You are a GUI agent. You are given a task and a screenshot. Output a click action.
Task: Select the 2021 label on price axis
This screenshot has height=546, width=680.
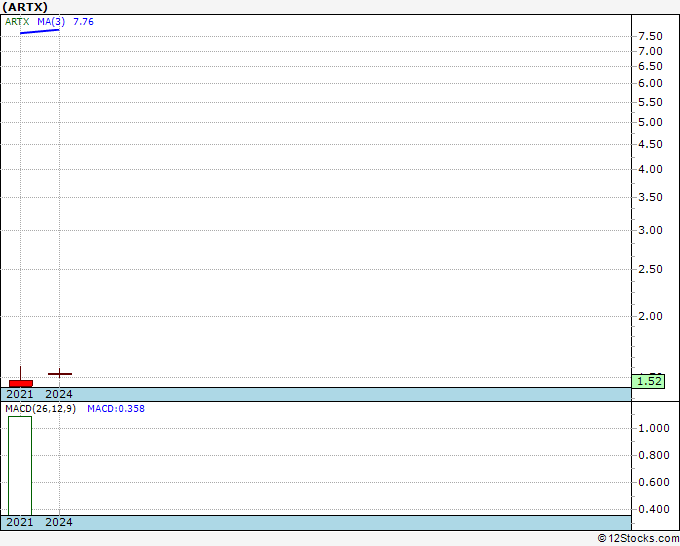(20, 394)
